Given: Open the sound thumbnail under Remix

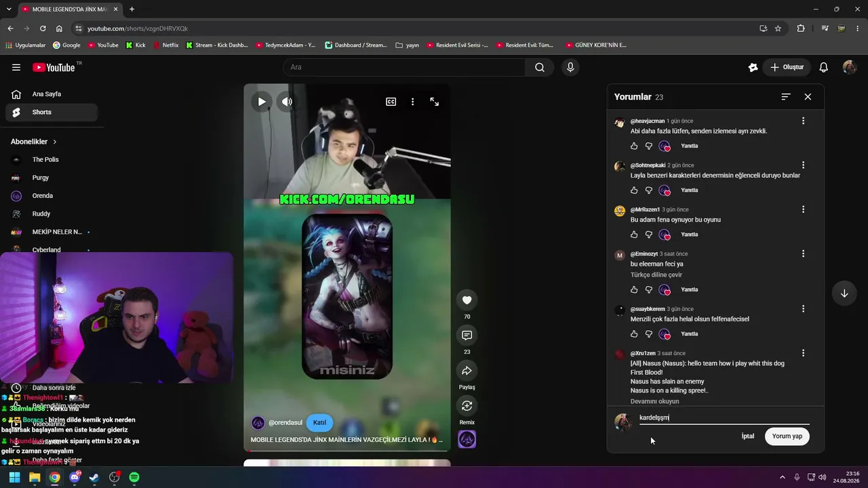Looking at the screenshot, I should 467,439.
